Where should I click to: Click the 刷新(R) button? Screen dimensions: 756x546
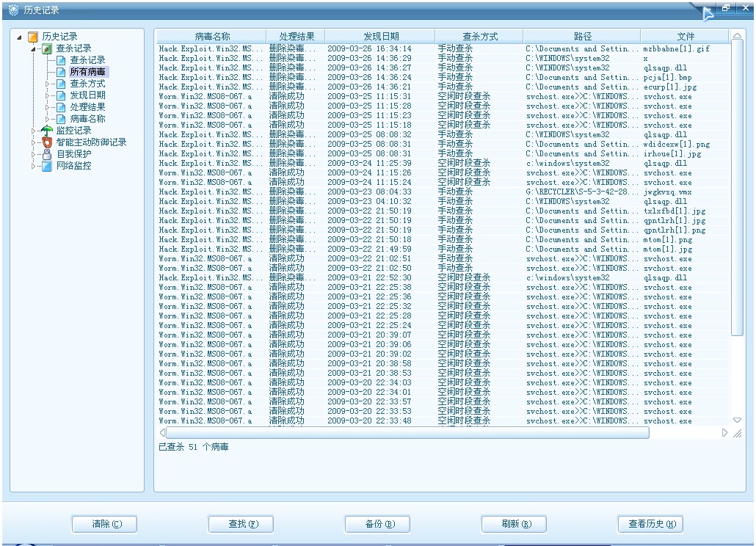[514, 524]
